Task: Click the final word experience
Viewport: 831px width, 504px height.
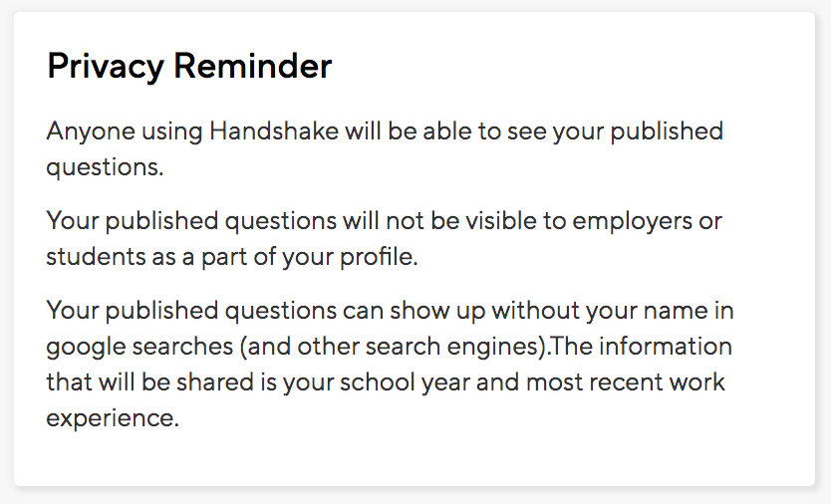Action: [x=113, y=418]
